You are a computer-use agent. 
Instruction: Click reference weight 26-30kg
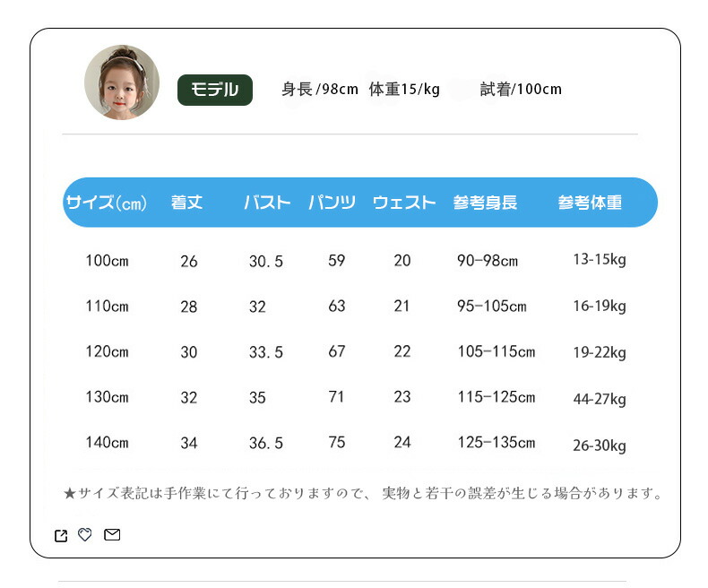tap(600, 445)
